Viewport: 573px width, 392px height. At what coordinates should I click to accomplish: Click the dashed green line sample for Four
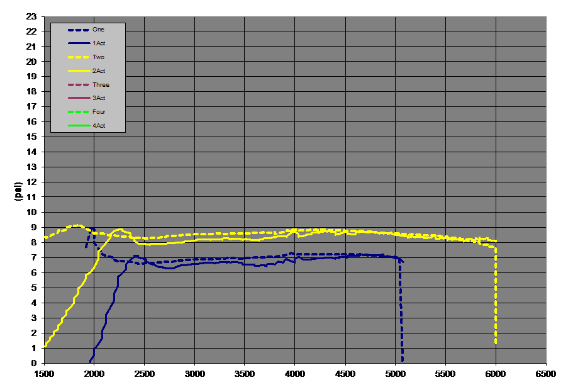[x=78, y=112]
